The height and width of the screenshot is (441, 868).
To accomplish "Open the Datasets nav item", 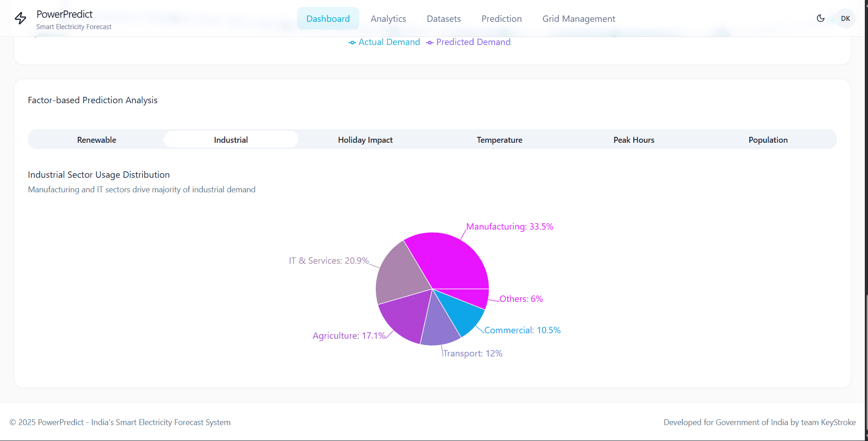I will (444, 19).
